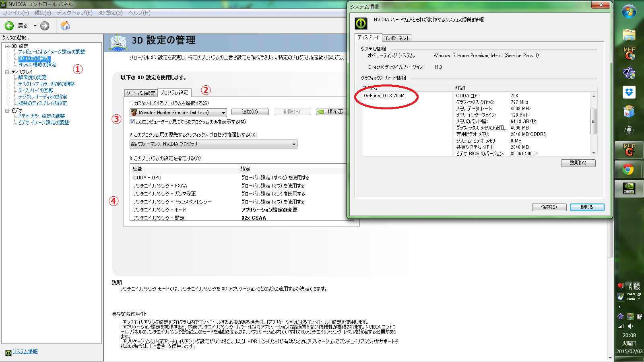The height and width of the screenshot is (362, 644).
Task: Switch to the コンポーネント tab in システム情報
Action: (396, 38)
